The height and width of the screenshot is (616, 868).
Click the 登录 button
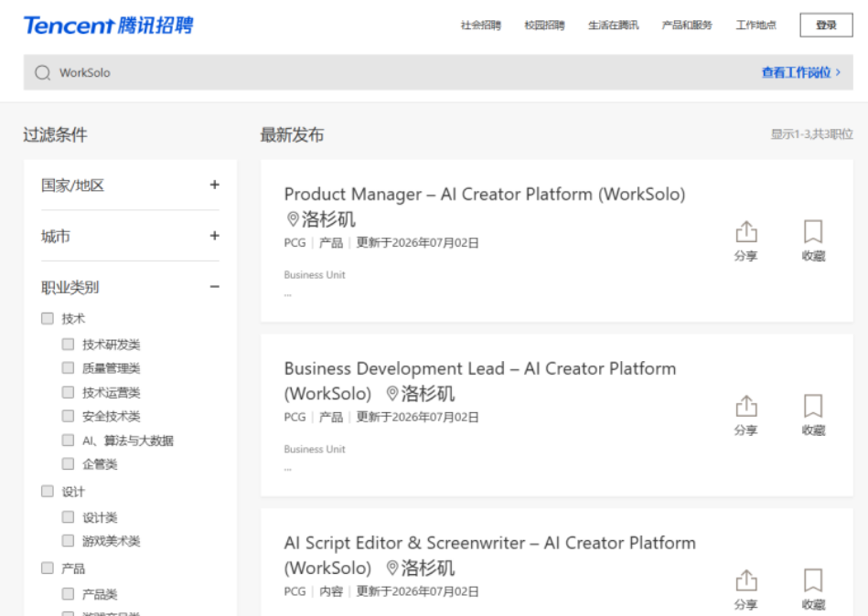pos(826,25)
